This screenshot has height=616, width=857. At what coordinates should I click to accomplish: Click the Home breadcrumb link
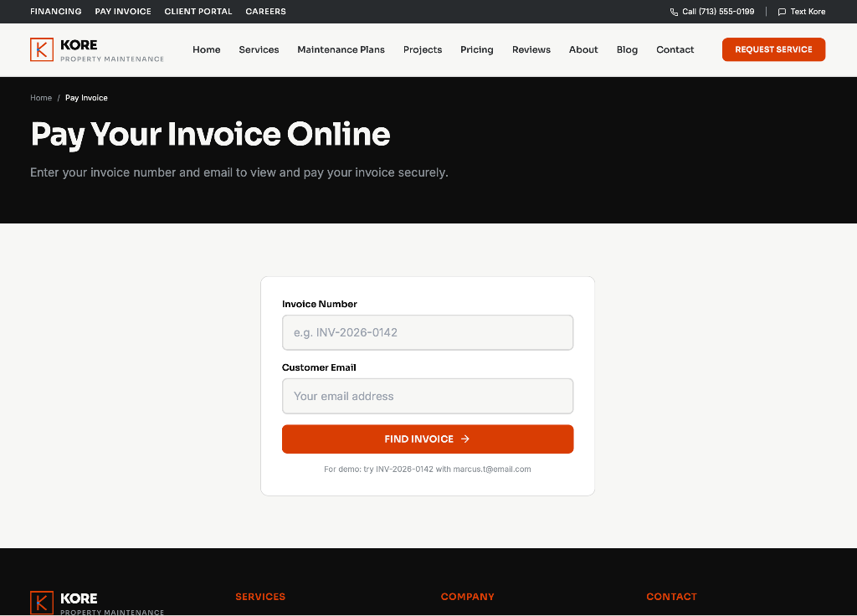click(x=41, y=98)
